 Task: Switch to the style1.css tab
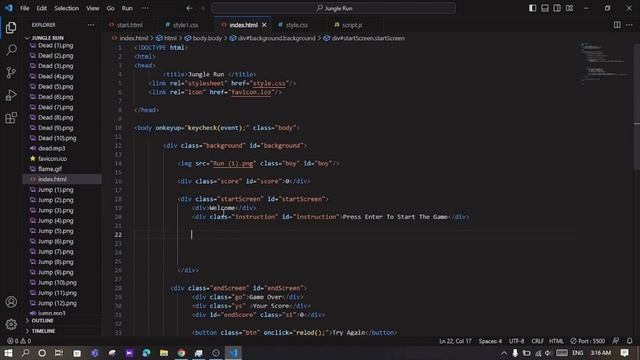pos(185,25)
